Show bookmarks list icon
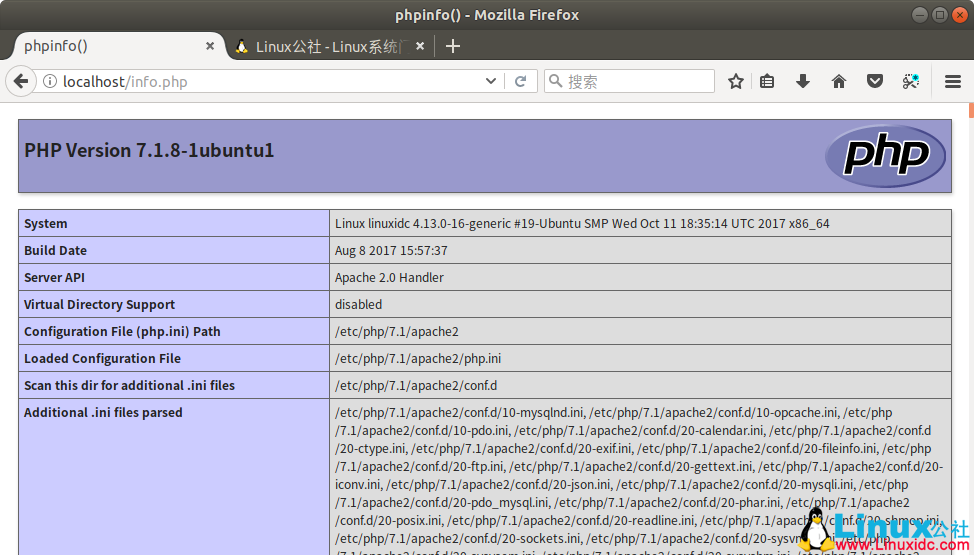974x555 pixels. (767, 81)
